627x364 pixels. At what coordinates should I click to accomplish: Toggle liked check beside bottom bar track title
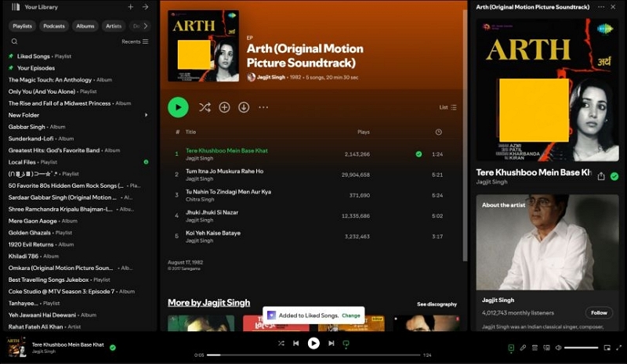click(x=113, y=348)
